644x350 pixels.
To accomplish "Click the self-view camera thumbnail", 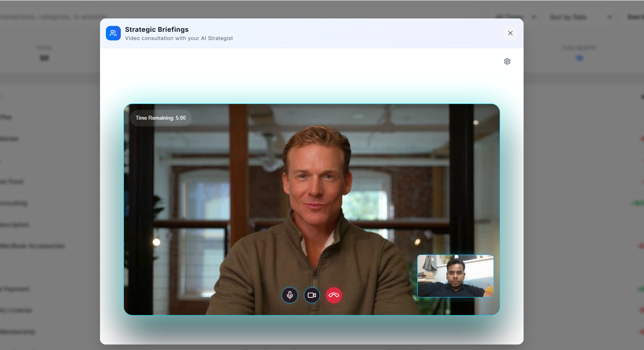I will pyautogui.click(x=455, y=276).
